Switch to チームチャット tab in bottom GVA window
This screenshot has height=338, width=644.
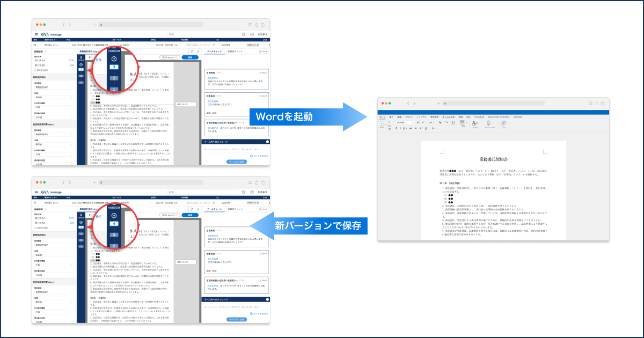[x=215, y=209]
